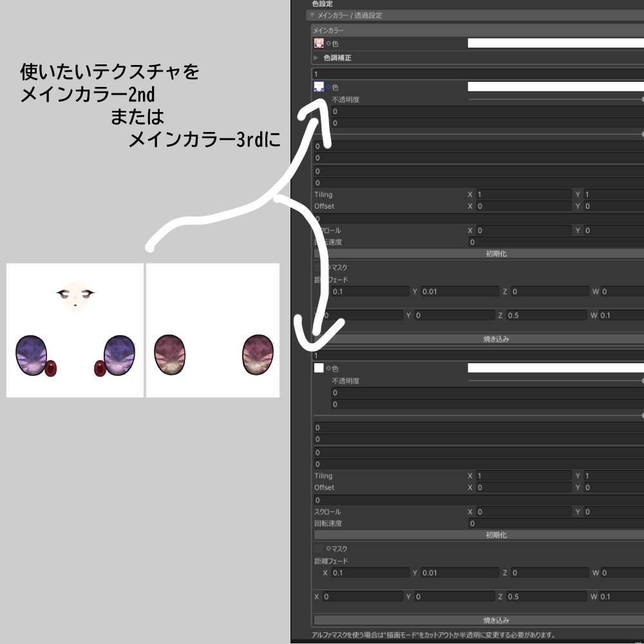Toggle the マスク checkbox near the bottom
Image resolution: width=644 pixels, height=644 pixels.
coord(317,549)
